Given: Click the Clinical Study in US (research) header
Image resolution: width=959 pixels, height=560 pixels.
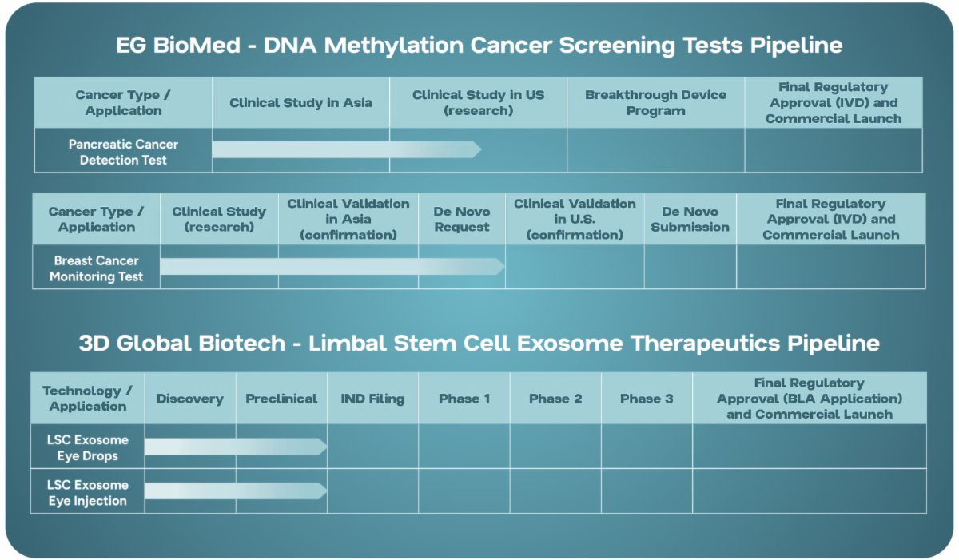Looking at the screenshot, I should pos(478,103).
